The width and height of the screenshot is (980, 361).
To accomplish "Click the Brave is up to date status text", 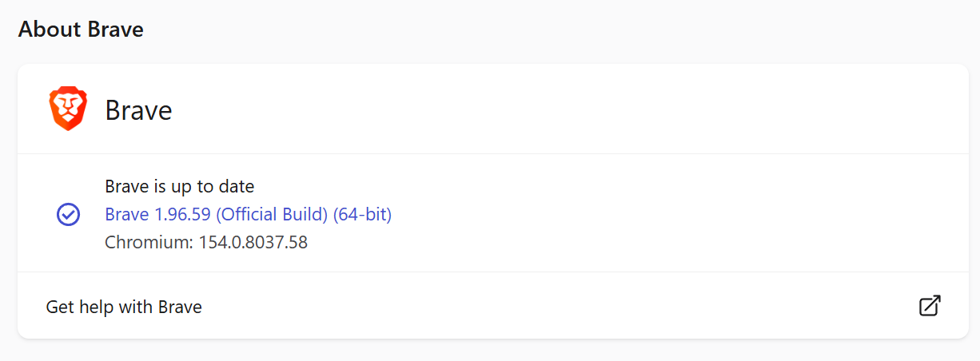I will 180,187.
